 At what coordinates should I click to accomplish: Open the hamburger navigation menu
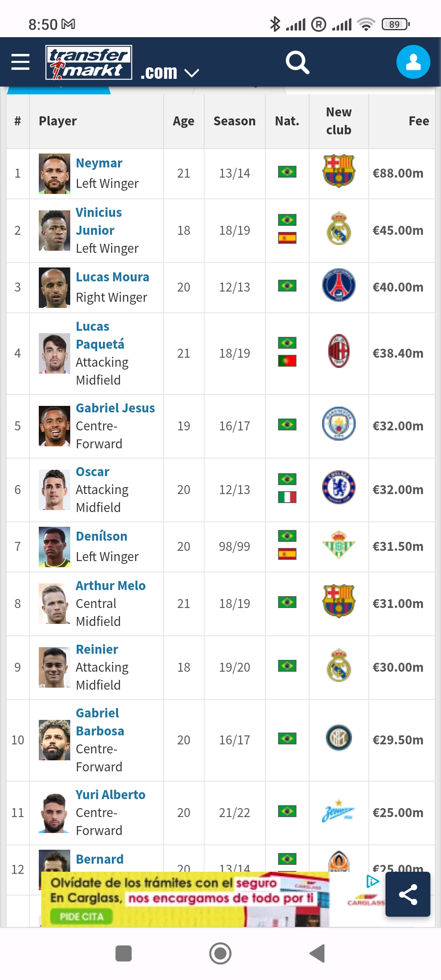click(20, 62)
